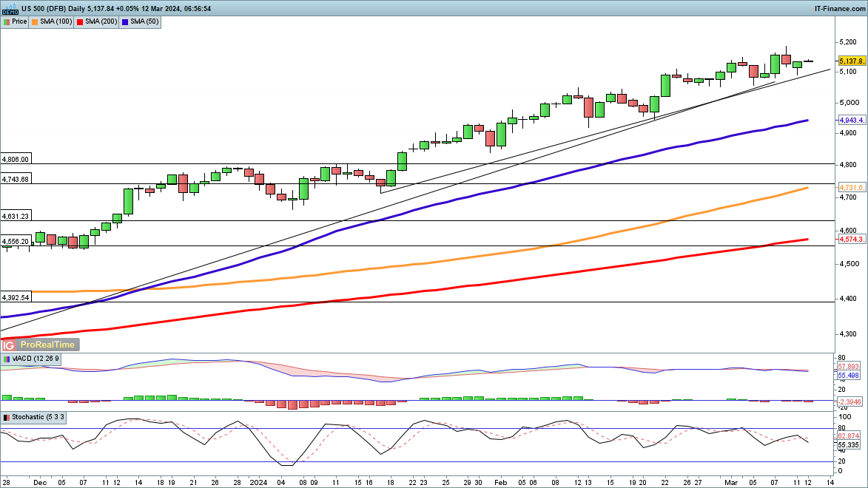The image size is (868, 488).
Task: Click the 4,631.23 horizontal level label
Action: click(15, 217)
